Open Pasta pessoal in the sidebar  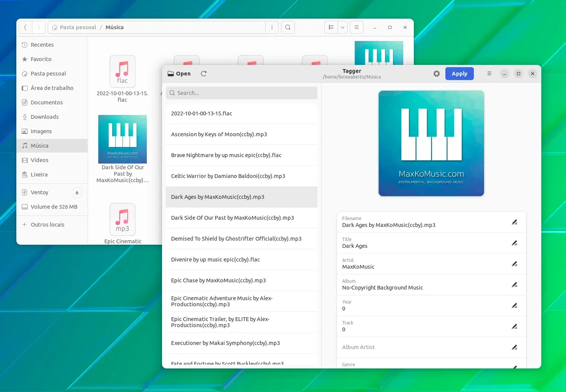point(52,74)
